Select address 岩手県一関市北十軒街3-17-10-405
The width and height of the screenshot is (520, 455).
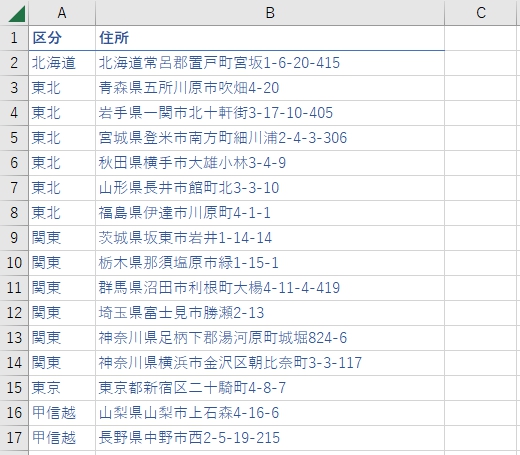point(270,113)
